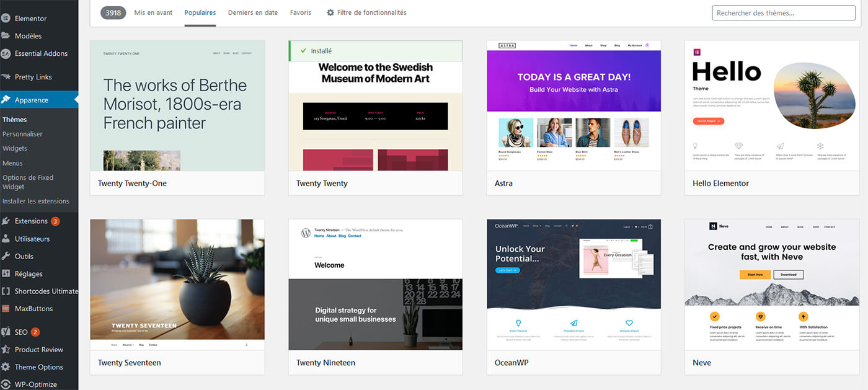Image resolution: width=868 pixels, height=390 pixels.
Task: Select the Populaires tab
Action: click(200, 12)
